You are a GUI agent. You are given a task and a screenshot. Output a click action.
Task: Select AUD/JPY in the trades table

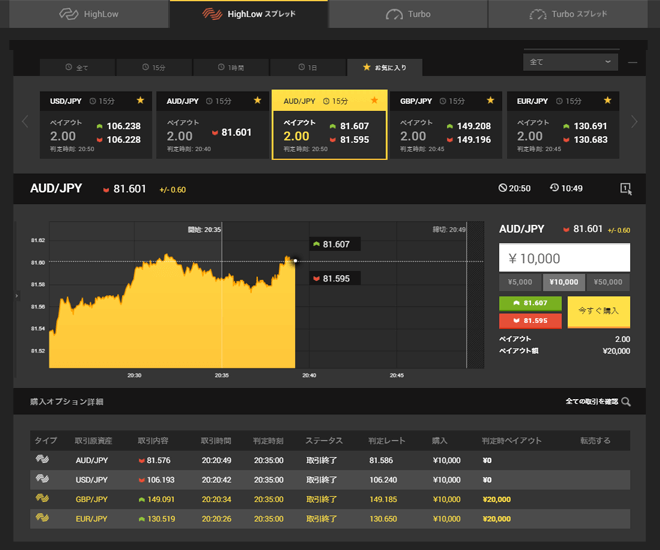92,460
